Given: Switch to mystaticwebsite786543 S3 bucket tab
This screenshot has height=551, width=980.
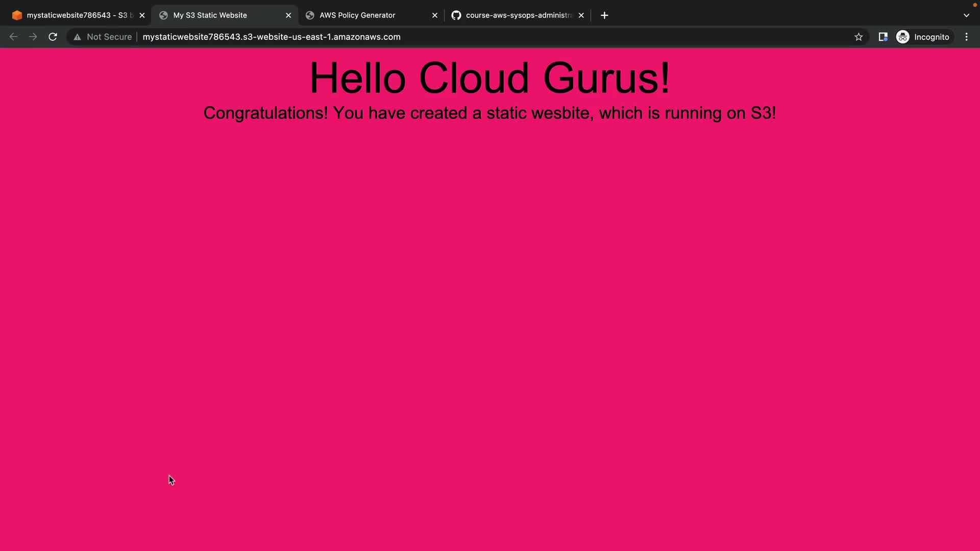Looking at the screenshot, I should pyautogui.click(x=77, y=15).
